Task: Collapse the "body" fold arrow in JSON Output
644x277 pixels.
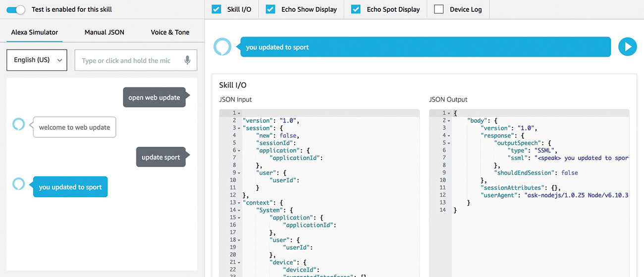Action: coord(449,121)
